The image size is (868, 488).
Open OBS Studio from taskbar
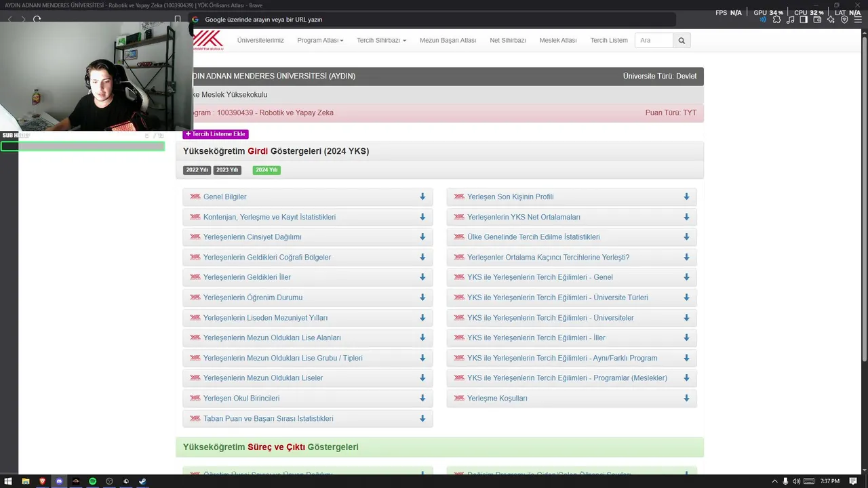(x=109, y=481)
